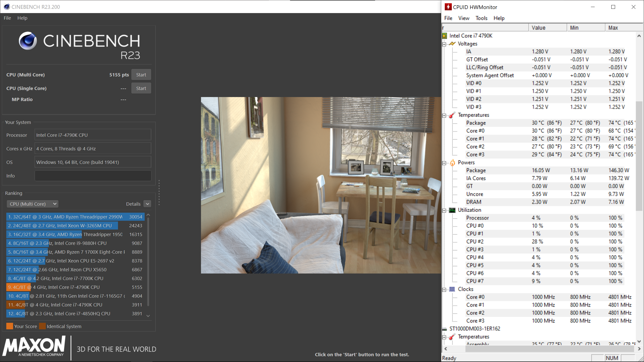Image resolution: width=644 pixels, height=362 pixels.
Task: Open HWMonitor View menu
Action: click(x=464, y=18)
